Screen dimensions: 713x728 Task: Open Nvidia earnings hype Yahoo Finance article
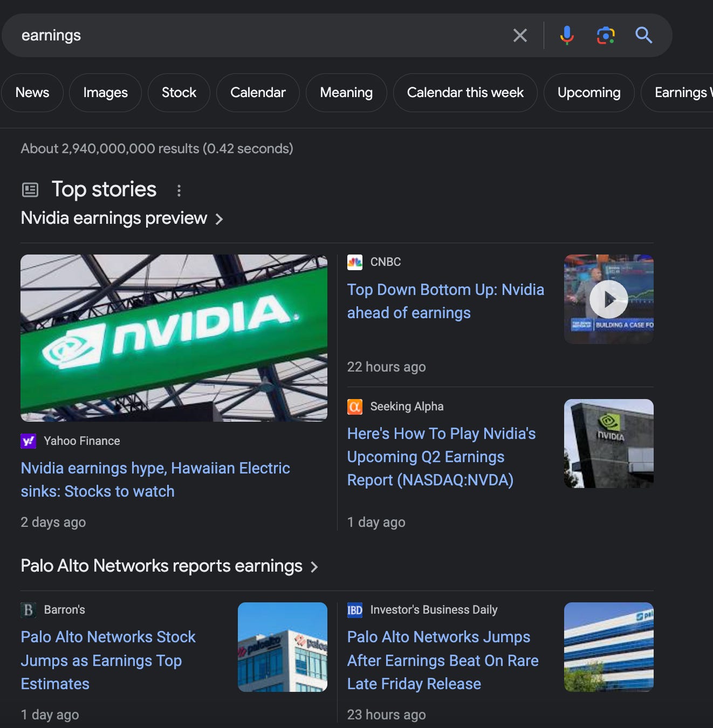tap(155, 479)
